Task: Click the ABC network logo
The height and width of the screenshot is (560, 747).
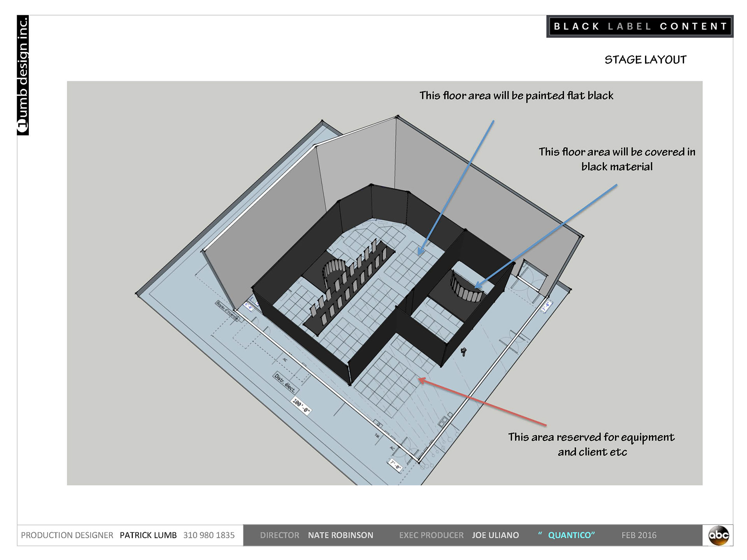Action: tap(718, 535)
